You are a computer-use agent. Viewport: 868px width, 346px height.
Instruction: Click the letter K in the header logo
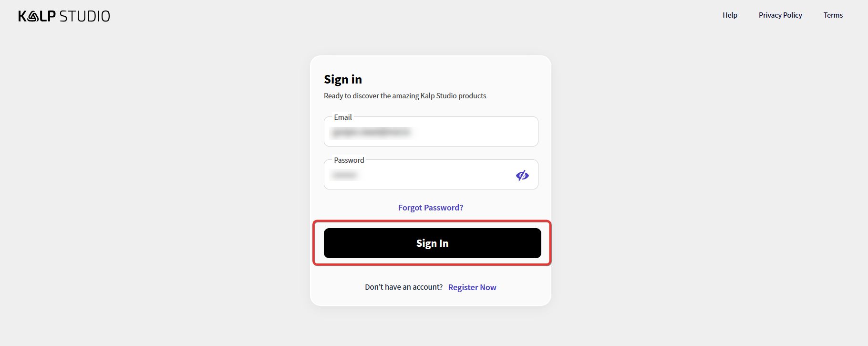(x=22, y=16)
